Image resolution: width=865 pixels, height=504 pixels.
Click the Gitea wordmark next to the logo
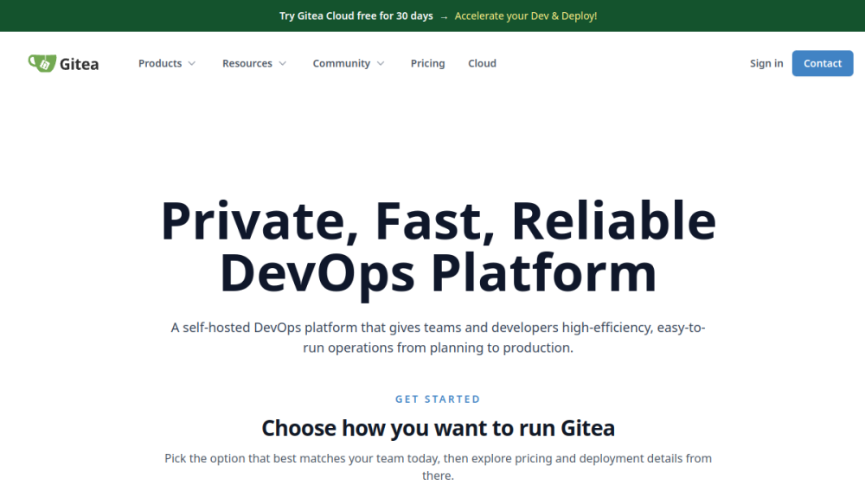79,64
